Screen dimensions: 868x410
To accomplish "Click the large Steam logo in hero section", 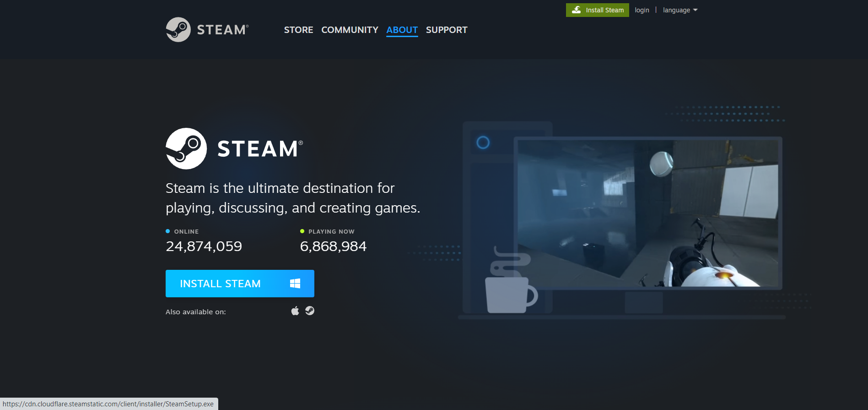I will click(234, 148).
